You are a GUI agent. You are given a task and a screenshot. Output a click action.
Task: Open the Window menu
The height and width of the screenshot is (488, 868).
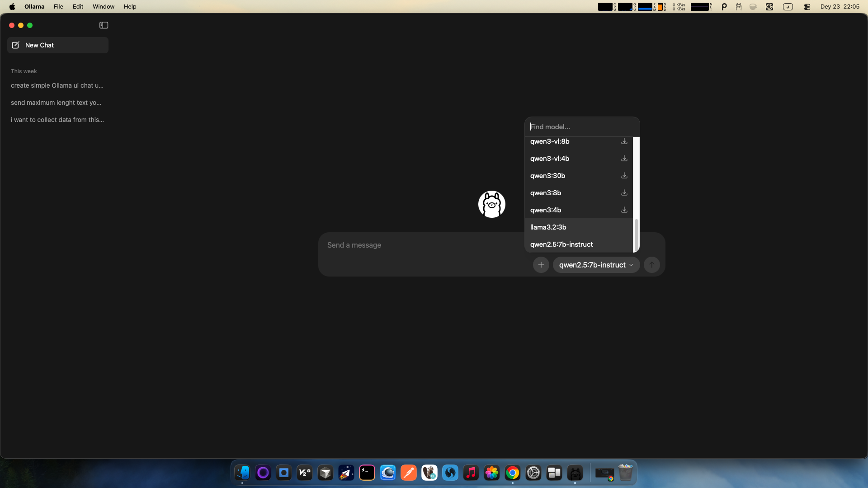(103, 7)
